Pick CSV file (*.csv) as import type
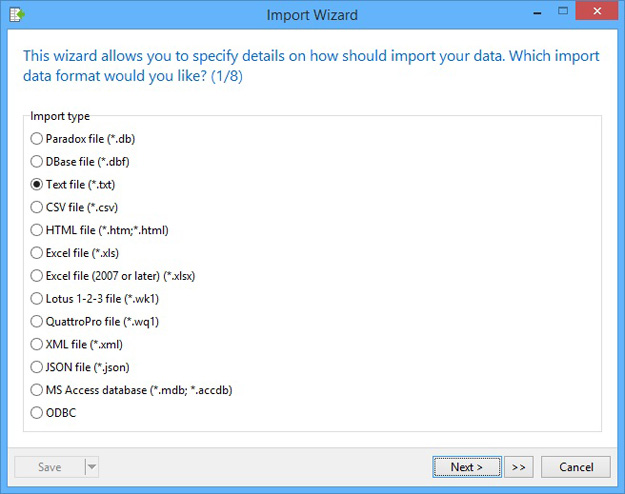 click(75, 207)
